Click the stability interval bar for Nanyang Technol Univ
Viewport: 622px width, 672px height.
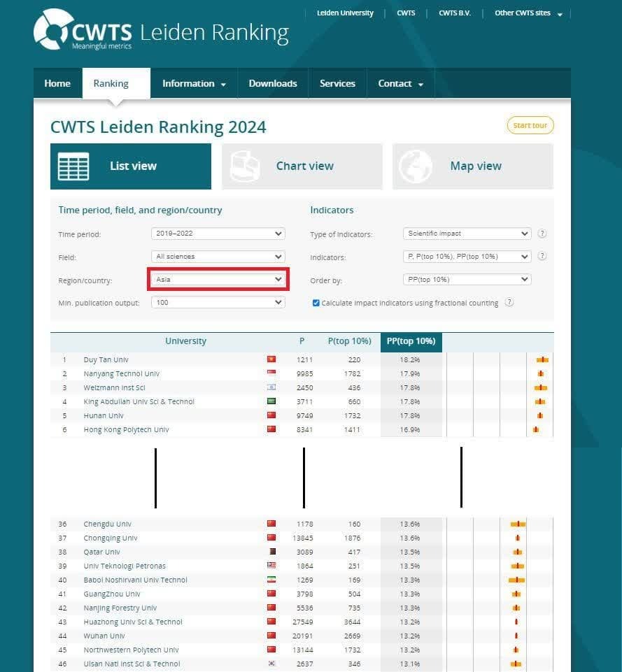(541, 373)
